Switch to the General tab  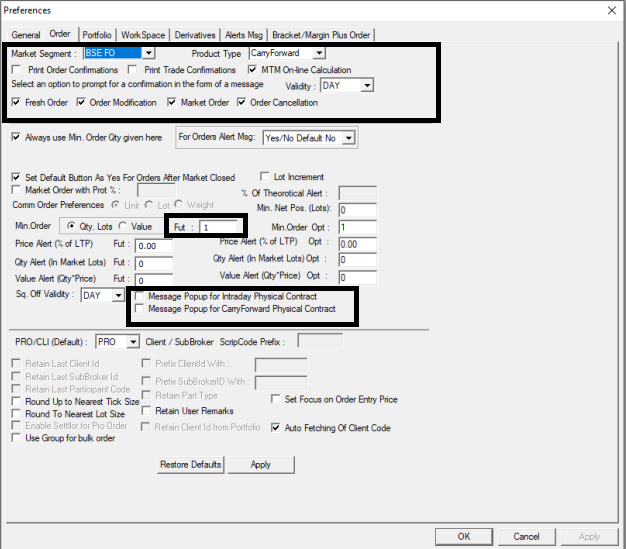(26, 35)
